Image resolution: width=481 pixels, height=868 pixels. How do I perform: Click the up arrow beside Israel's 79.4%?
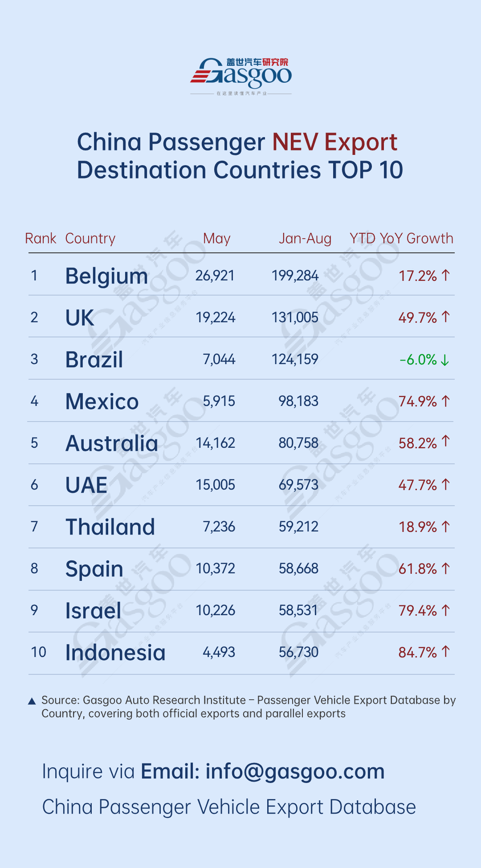pyautogui.click(x=446, y=610)
